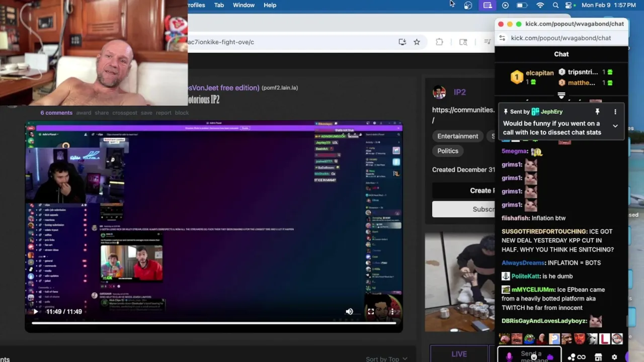Image resolution: width=644 pixels, height=362 pixels.
Task: Open Spotlight search in menu bar
Action: coord(555,5)
